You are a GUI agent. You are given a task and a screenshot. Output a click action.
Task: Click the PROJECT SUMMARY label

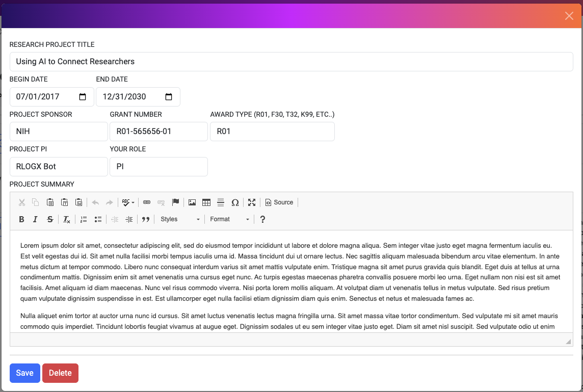42,184
